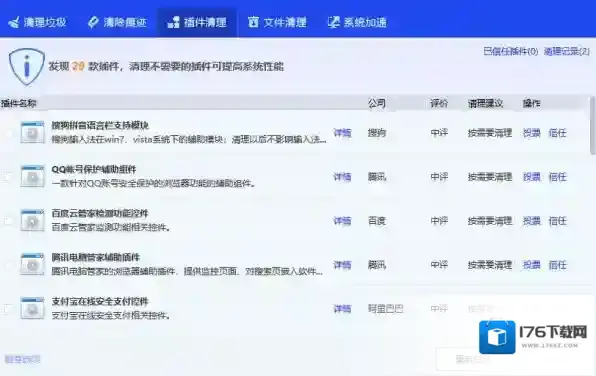Click 信任 for 百度云管家检测功能控件
This screenshot has height=376, width=596.
[x=557, y=221]
